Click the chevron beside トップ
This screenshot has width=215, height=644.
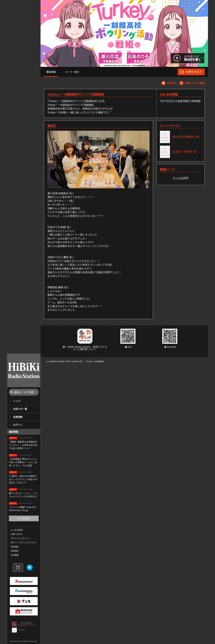point(10,401)
